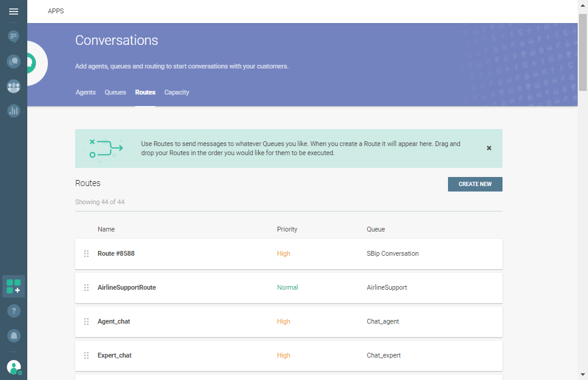This screenshot has width=588, height=380.
Task: Click the Priority column header
Action: 287,230
